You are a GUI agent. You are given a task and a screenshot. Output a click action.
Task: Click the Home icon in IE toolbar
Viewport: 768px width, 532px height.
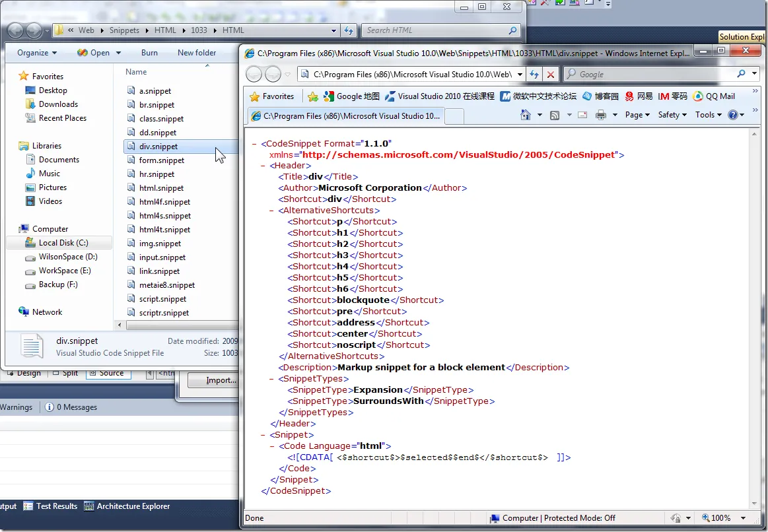(x=526, y=115)
